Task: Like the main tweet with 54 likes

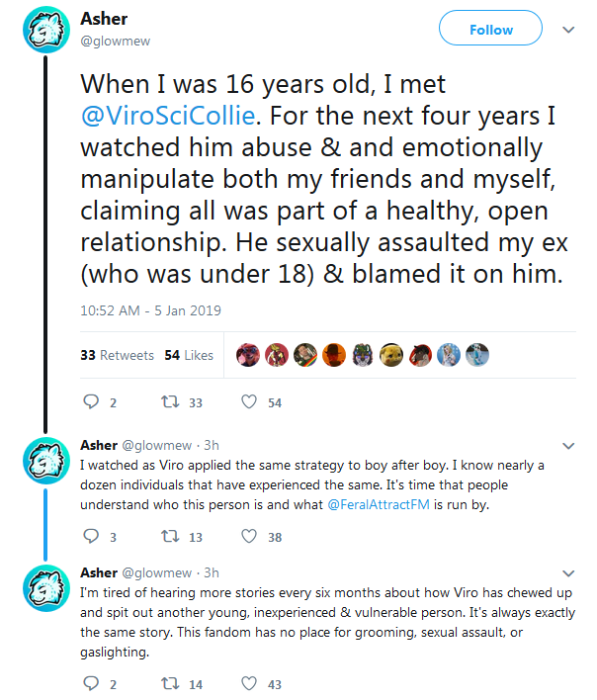Action: coord(249,401)
